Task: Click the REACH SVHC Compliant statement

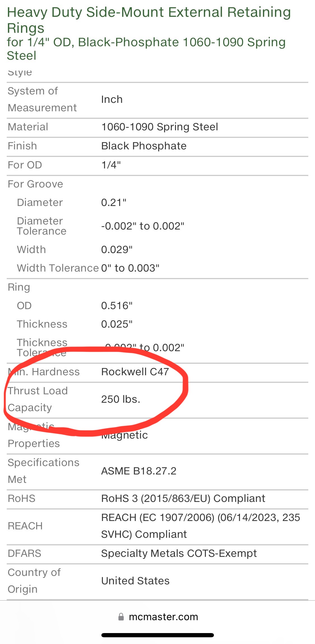Action: coord(200,526)
